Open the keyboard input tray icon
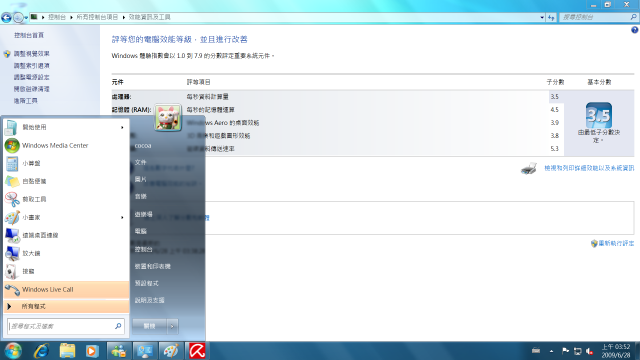Image resolution: width=640 pixels, height=360 pixels. (536, 351)
